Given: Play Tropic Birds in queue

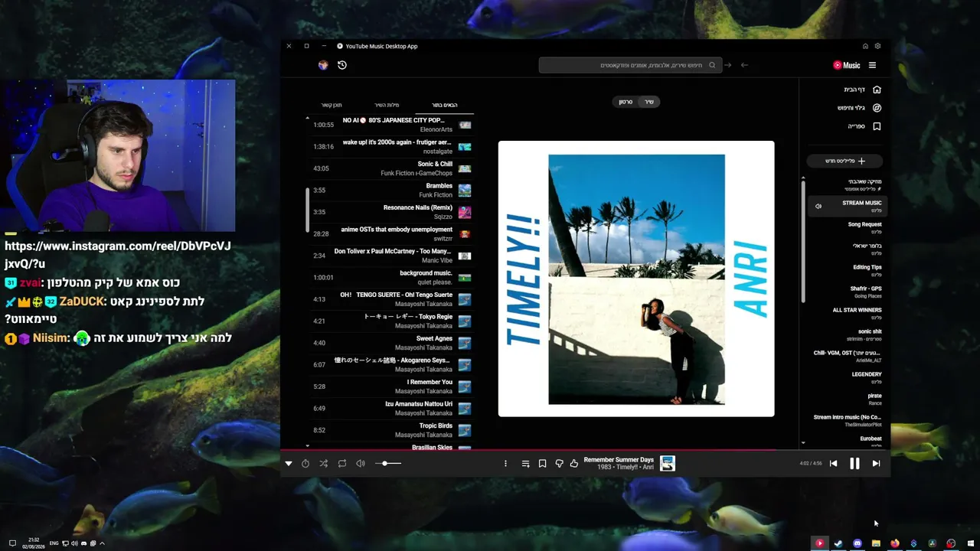Looking at the screenshot, I should (391, 430).
